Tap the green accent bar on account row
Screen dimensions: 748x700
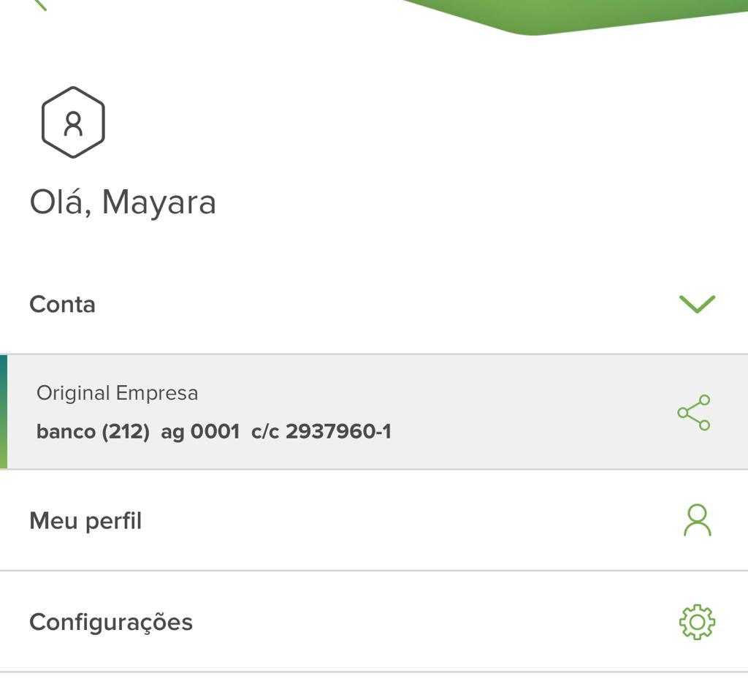click(4, 412)
